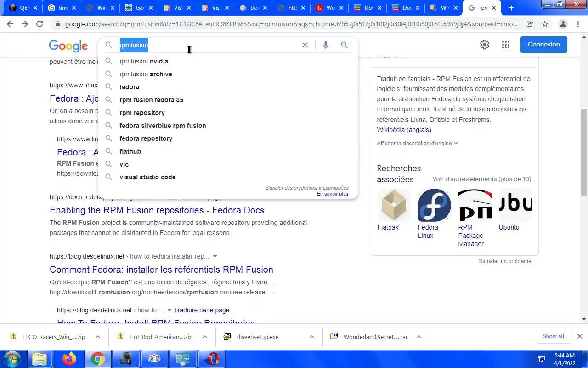
Task: Click the taskbar clock showing 5:44 AM
Action: point(564,359)
